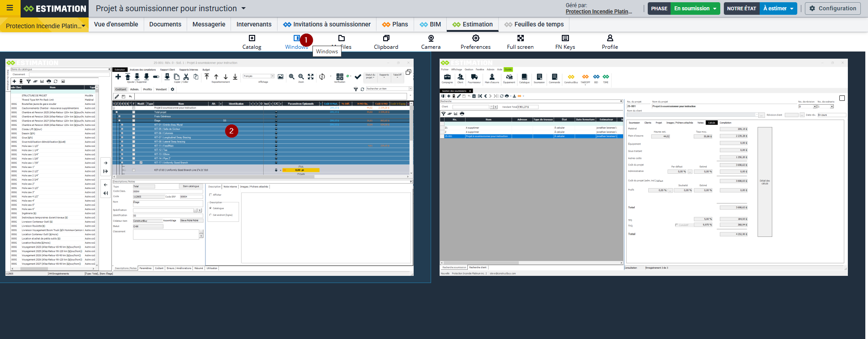Open the hamburger menu beside ESTIMATION logo
This screenshot has width=868, height=339.
coord(9,8)
